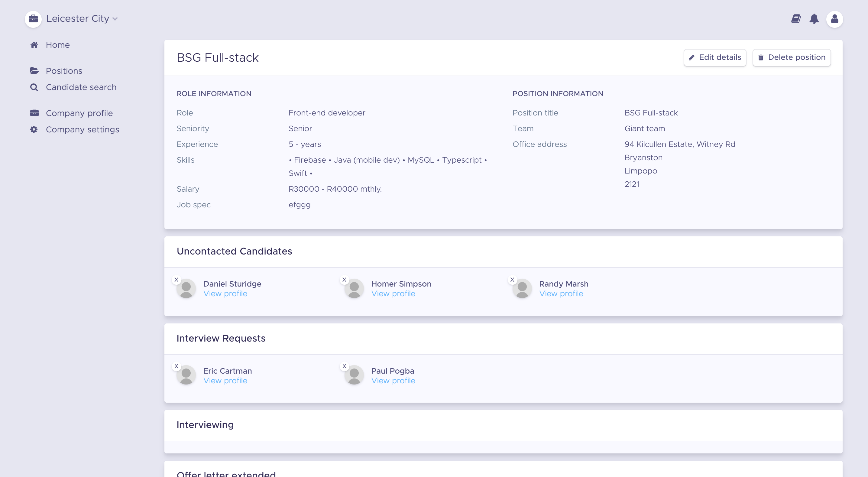The width and height of the screenshot is (868, 477).
Task: Click Eric Cartman's avatar thumbnail
Action: coord(186,375)
